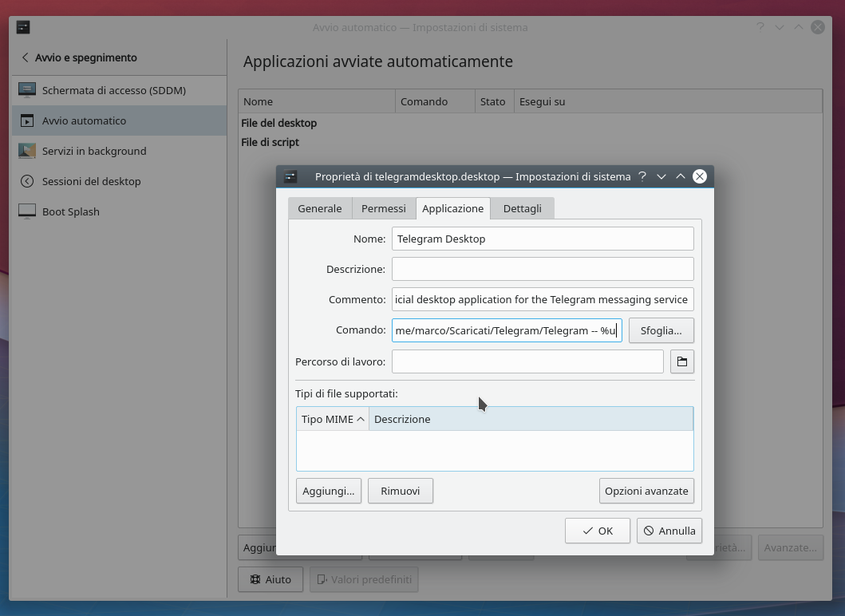Viewport: 845px width, 616px height.
Task: Click the Servizi in background icon
Action: (x=27, y=151)
